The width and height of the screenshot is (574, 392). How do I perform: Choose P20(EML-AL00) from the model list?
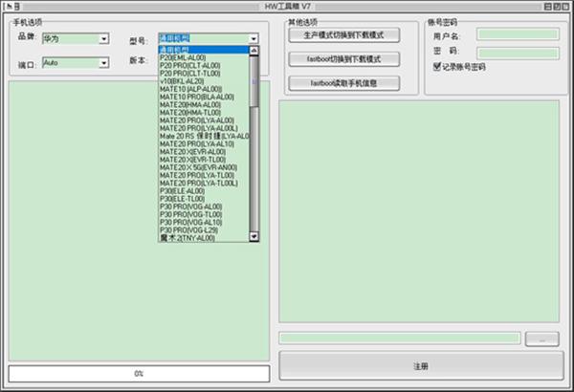click(204, 57)
